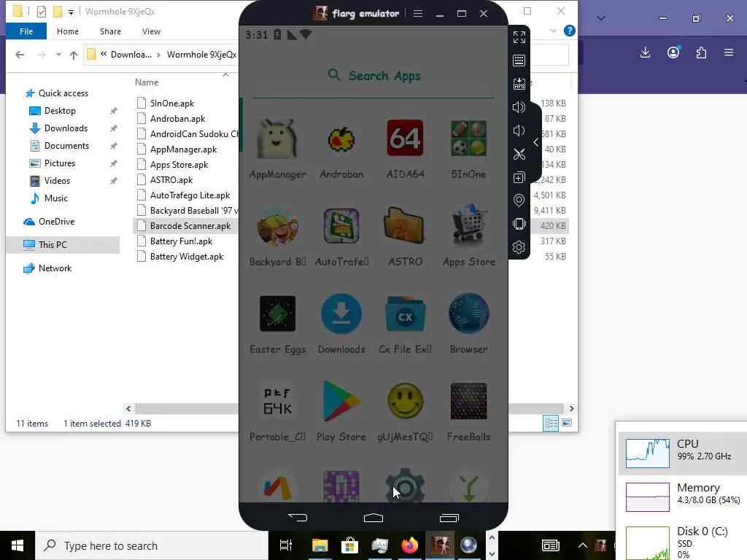Open Explorer help question mark icon
The image size is (747, 560).
569,31
